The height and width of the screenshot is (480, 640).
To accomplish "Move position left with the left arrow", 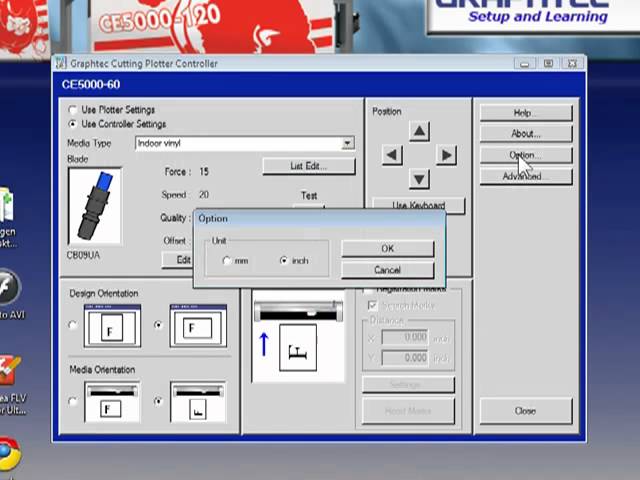I will click(x=392, y=155).
